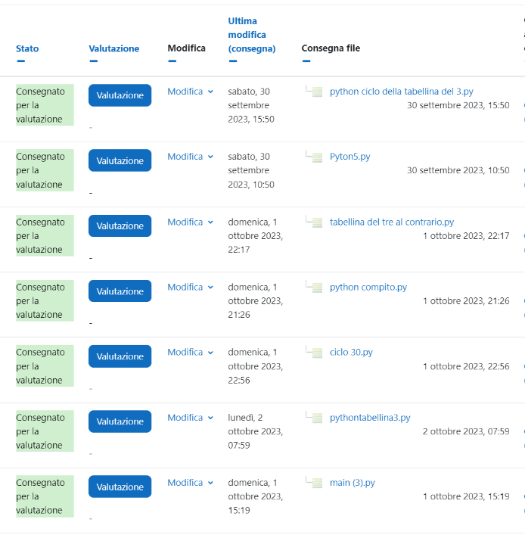Click Valutazione button for python compito.py row
Screen dimensions: 525x538
[120, 291]
